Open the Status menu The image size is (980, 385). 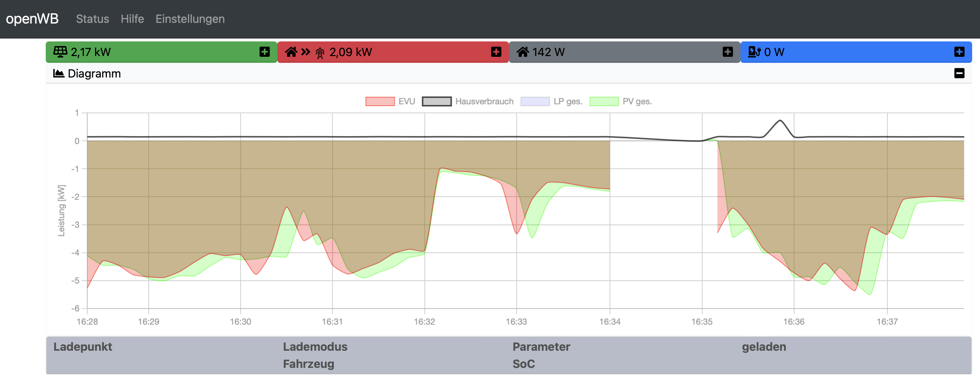93,19
